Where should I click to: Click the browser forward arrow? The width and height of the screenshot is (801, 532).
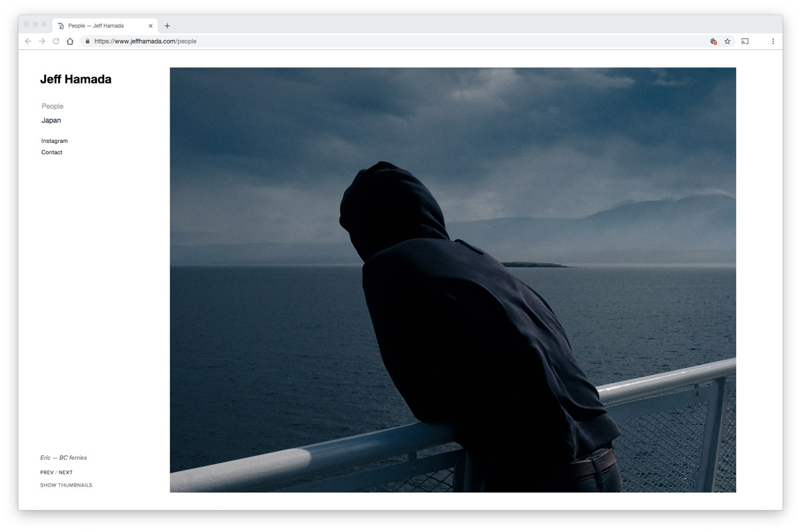click(x=41, y=41)
